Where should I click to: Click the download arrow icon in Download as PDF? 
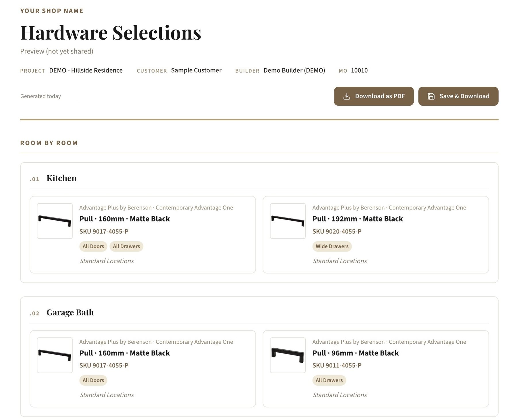point(347,96)
